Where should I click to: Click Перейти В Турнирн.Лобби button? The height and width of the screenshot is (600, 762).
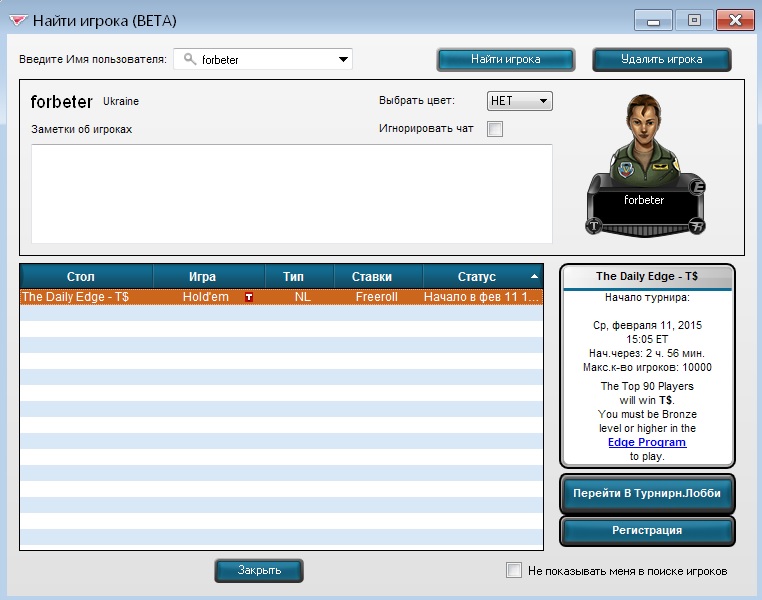point(647,494)
